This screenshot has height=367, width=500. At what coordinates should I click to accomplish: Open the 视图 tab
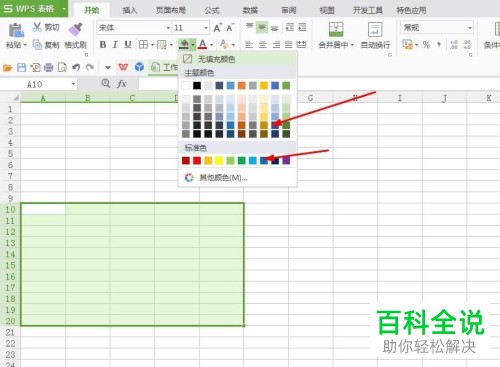pyautogui.click(x=327, y=10)
